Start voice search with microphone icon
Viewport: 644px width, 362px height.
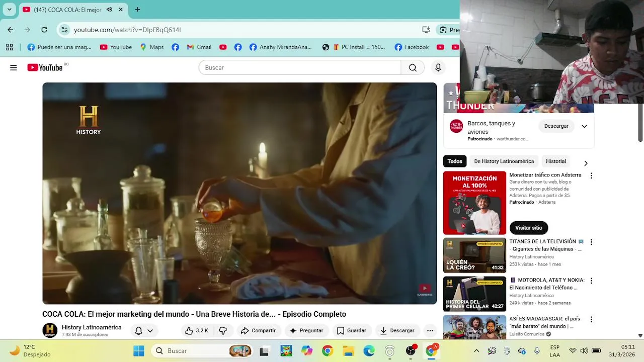(x=438, y=68)
